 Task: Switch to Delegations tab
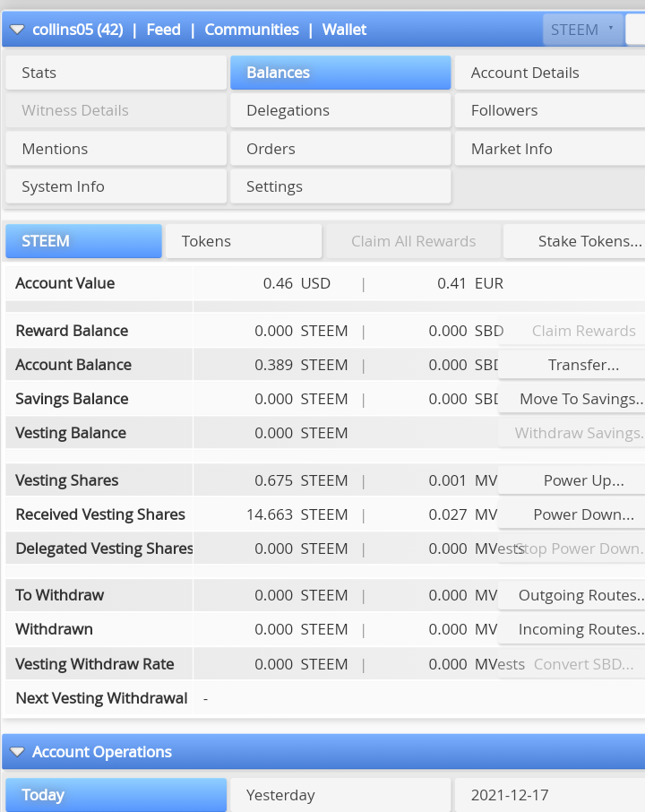(340, 110)
